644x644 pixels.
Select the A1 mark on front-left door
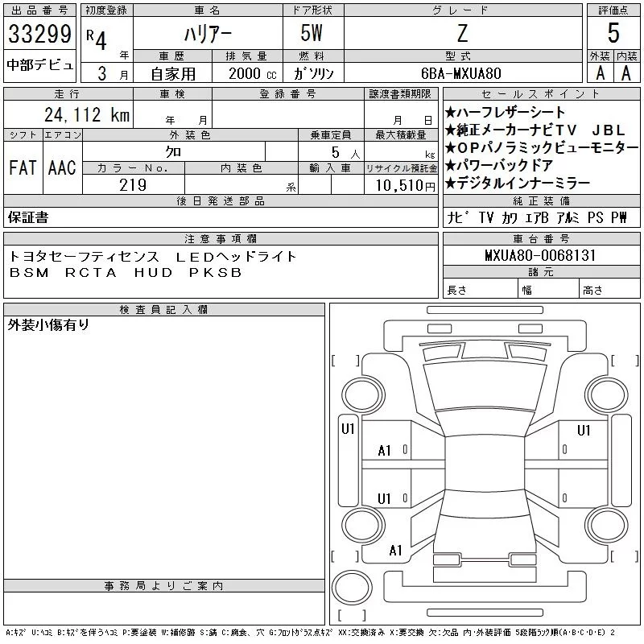[x=385, y=451]
